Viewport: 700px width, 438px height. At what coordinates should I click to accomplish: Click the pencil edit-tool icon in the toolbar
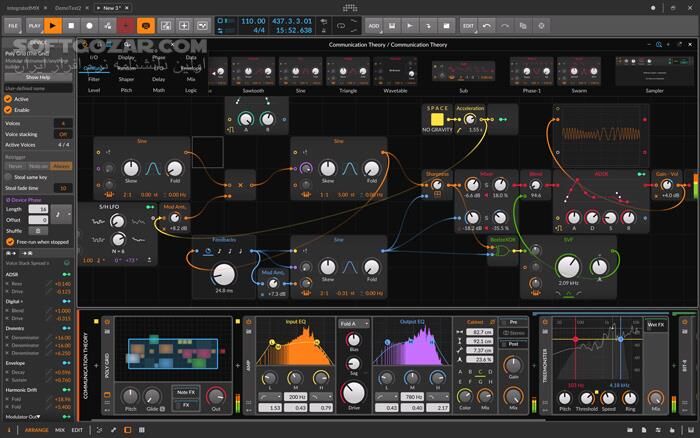tap(166, 26)
